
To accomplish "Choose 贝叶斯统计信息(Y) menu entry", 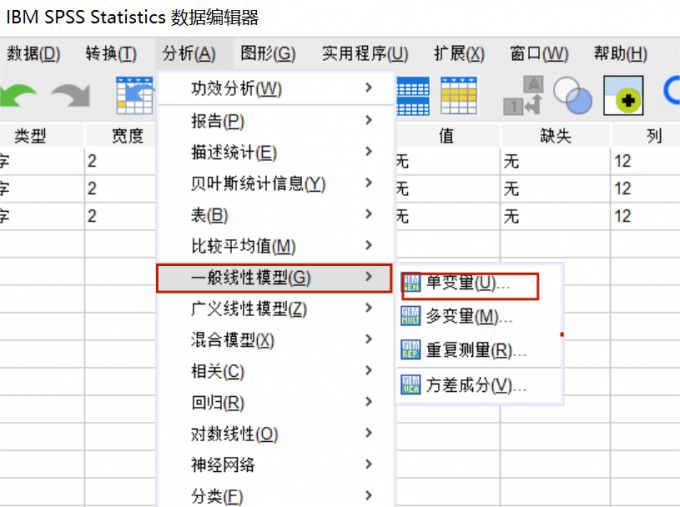I will pyautogui.click(x=276, y=183).
